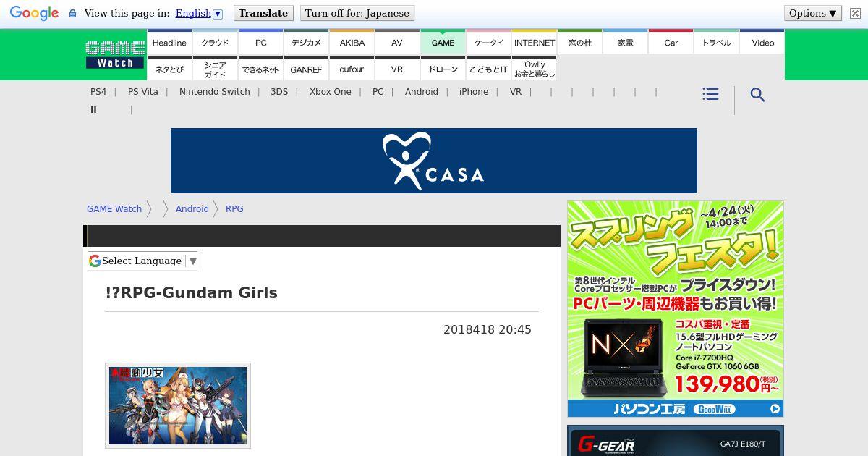Click the arrow button on パソコン工房 ad
Viewport: 868px width, 456px height.
click(775, 409)
